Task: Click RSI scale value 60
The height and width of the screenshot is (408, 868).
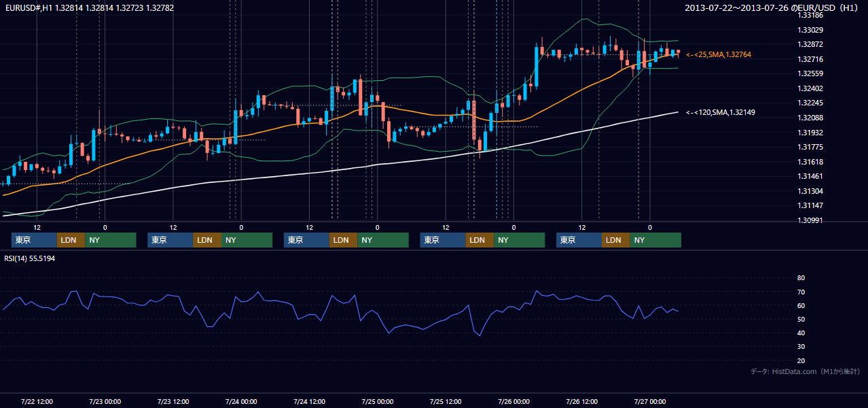Action: click(801, 305)
